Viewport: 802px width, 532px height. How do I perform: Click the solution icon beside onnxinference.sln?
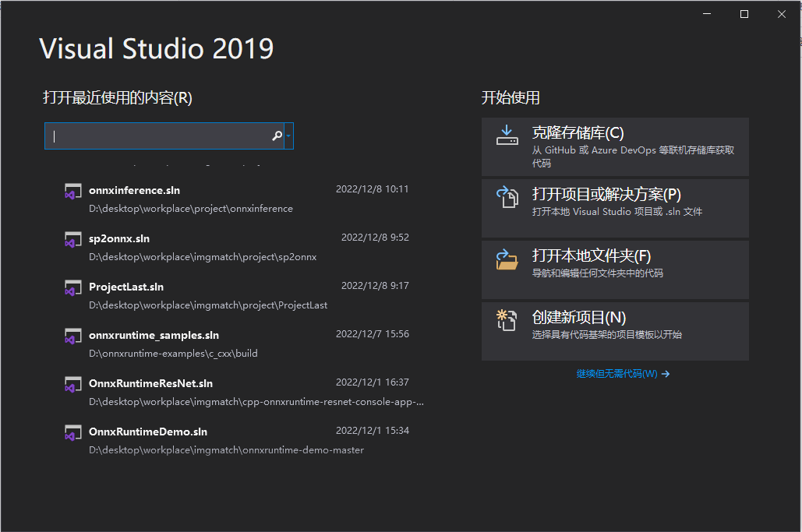coord(72,192)
